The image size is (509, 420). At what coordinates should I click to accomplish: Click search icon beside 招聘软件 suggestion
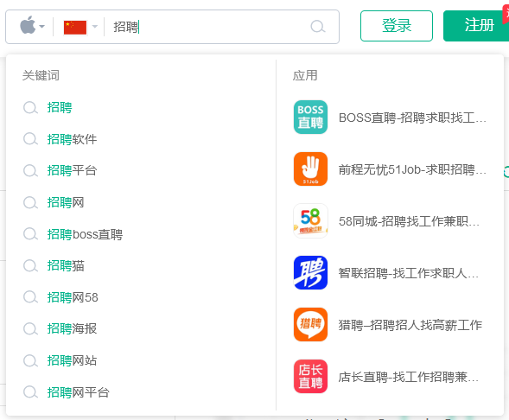30,139
